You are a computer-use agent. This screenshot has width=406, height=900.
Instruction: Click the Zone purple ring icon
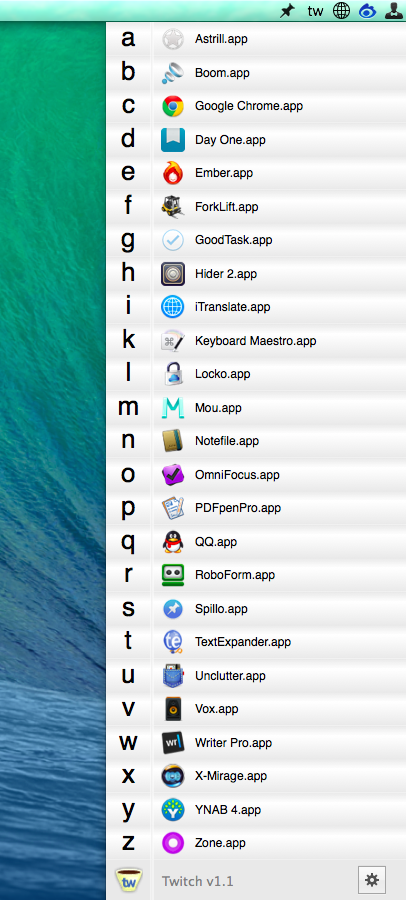pyautogui.click(x=173, y=843)
